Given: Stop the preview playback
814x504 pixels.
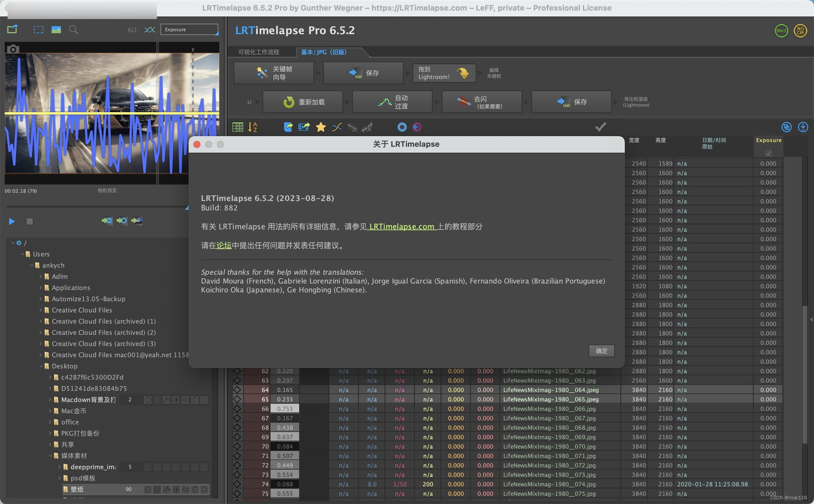Looking at the screenshot, I should pyautogui.click(x=29, y=221).
